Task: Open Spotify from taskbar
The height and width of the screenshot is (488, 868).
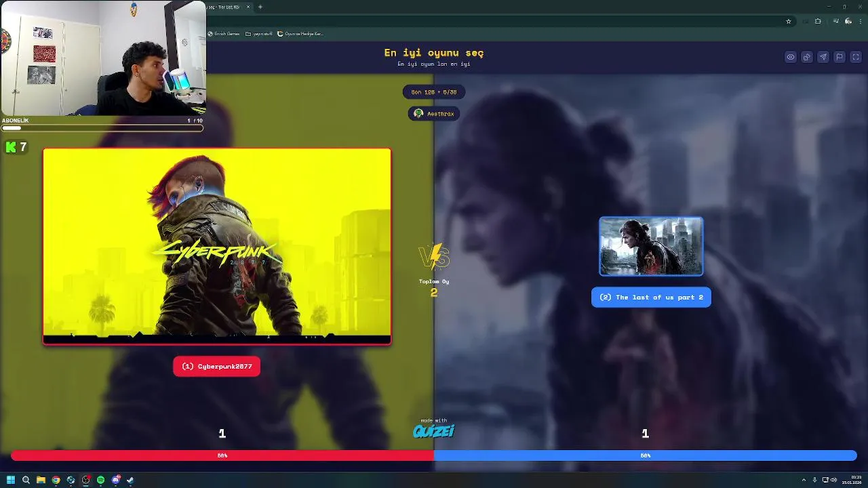Action: (x=100, y=480)
